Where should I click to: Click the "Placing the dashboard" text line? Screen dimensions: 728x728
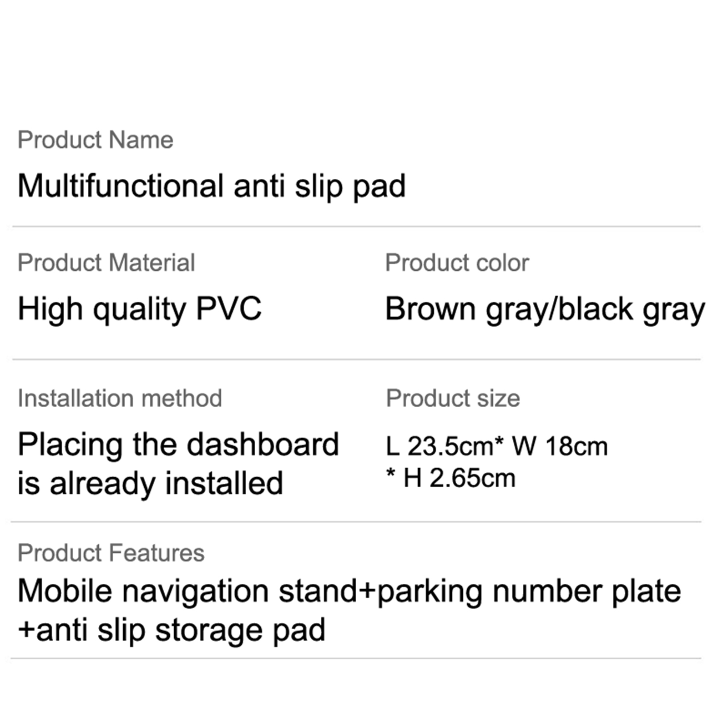tap(178, 445)
